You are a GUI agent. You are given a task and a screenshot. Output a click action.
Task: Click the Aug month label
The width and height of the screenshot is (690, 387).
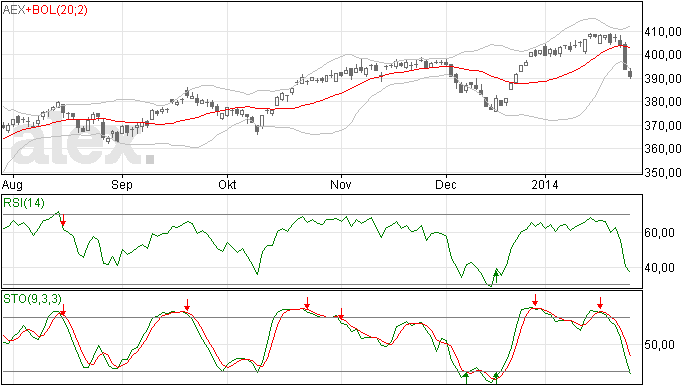pos(12,184)
